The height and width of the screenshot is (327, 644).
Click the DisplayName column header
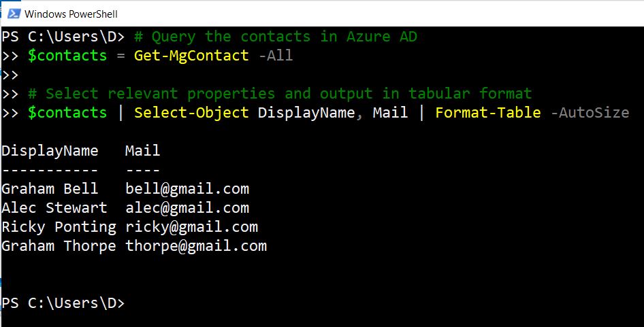50,150
